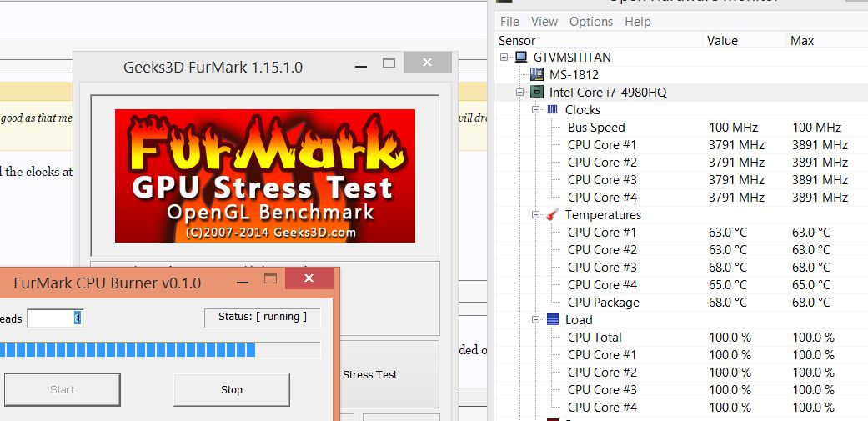The width and height of the screenshot is (868, 421).
Task: Select CPU Core #3 under Load
Action: point(681,390)
